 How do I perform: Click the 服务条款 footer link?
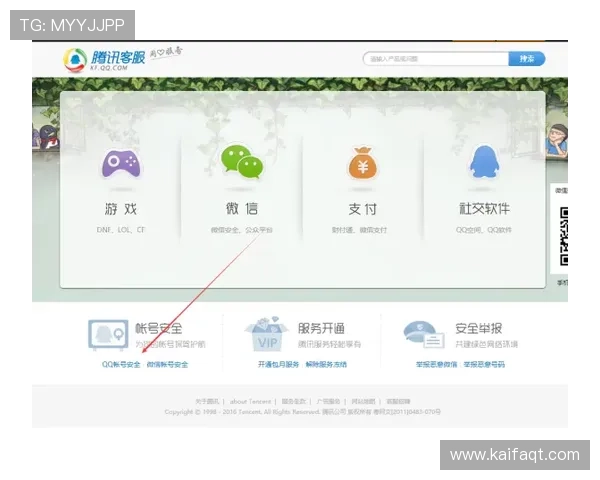pos(293,401)
